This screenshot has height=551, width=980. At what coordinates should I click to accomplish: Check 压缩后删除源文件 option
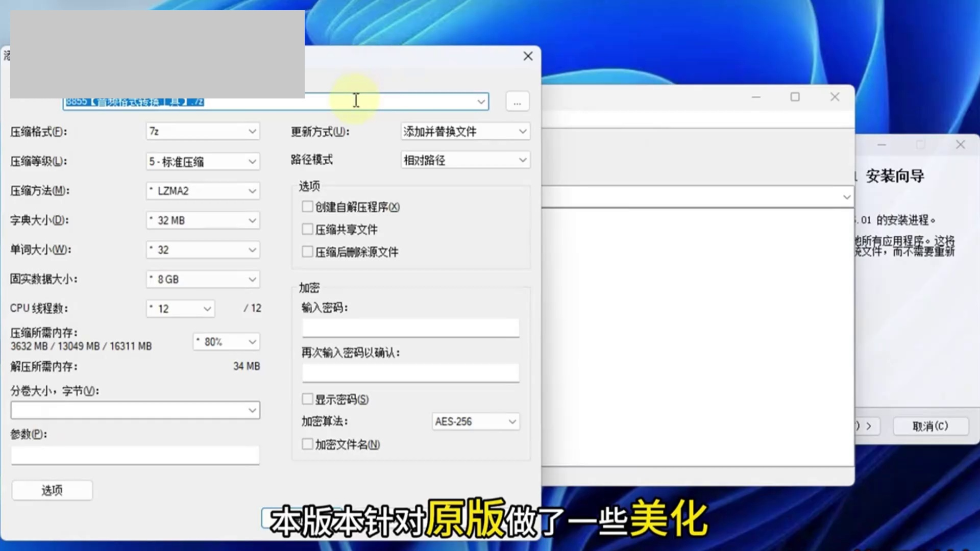(x=307, y=252)
